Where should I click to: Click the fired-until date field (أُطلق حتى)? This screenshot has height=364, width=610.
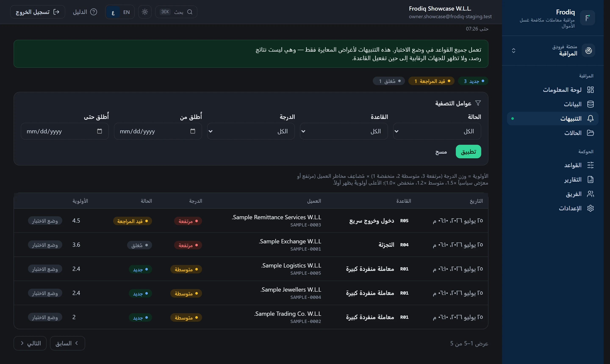pyautogui.click(x=65, y=131)
